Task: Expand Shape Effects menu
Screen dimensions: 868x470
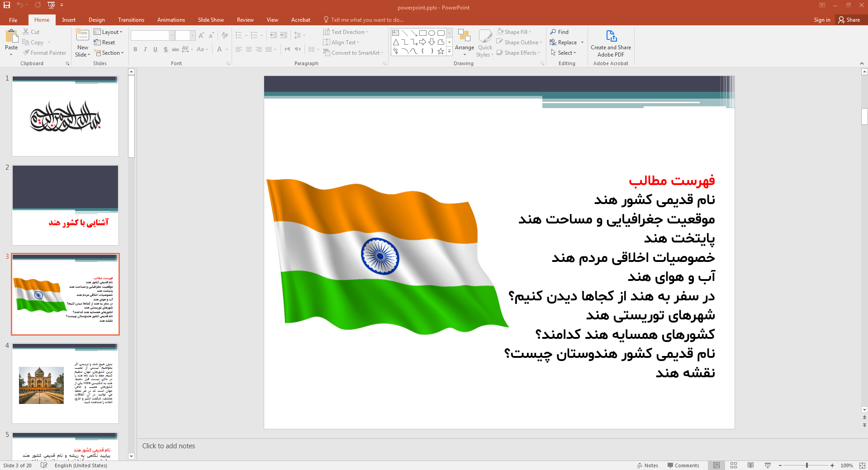Action: (x=518, y=52)
